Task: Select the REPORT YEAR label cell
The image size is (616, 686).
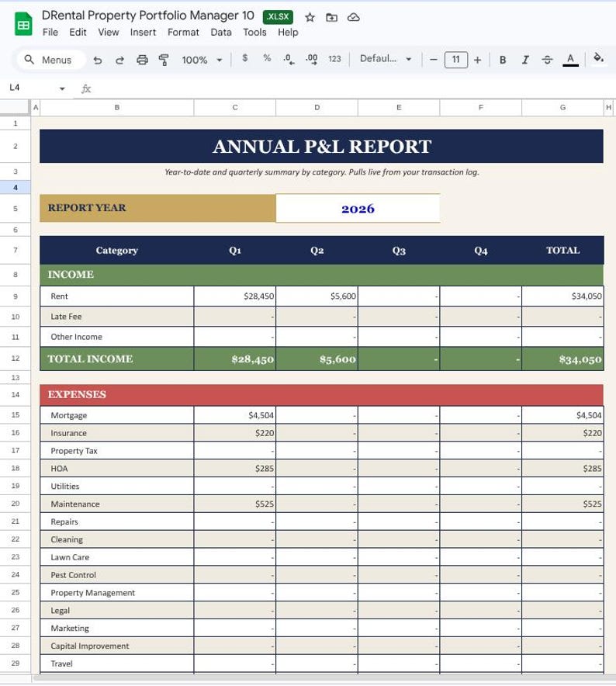Action: pyautogui.click(x=157, y=208)
